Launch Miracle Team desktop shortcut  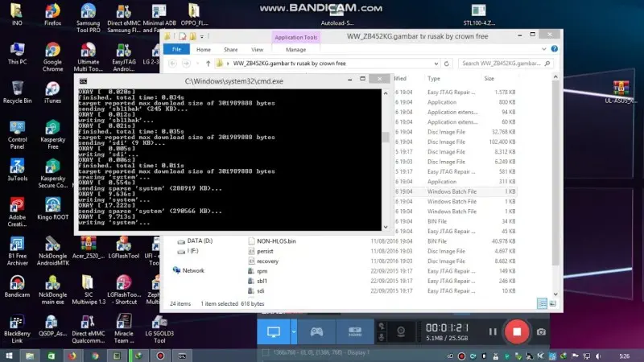click(124, 329)
